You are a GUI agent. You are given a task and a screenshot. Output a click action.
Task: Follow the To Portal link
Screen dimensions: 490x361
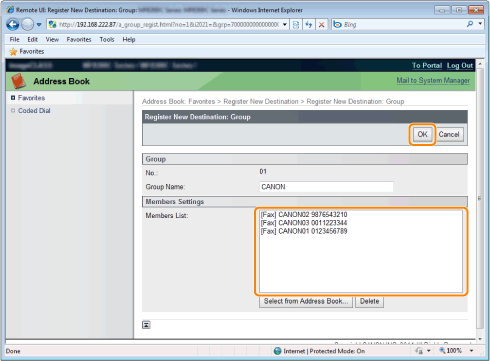[427, 65]
